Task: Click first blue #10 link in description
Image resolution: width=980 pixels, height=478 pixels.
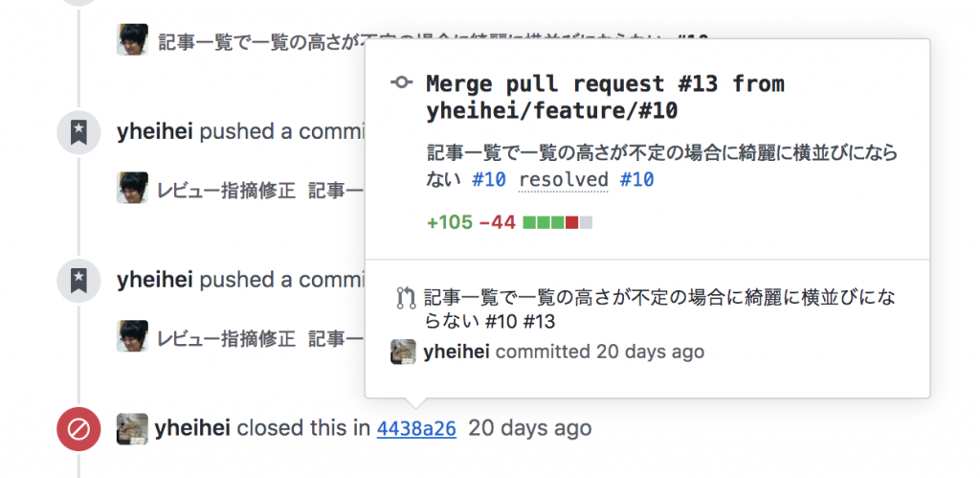Action: coord(489,180)
